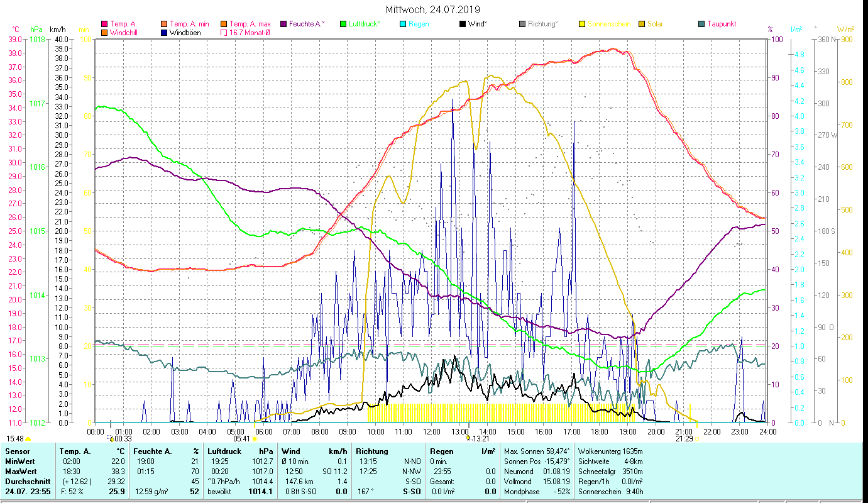The height and width of the screenshot is (503, 868).
Task: Toggle the cyan Regen legend box
Action: [403, 24]
